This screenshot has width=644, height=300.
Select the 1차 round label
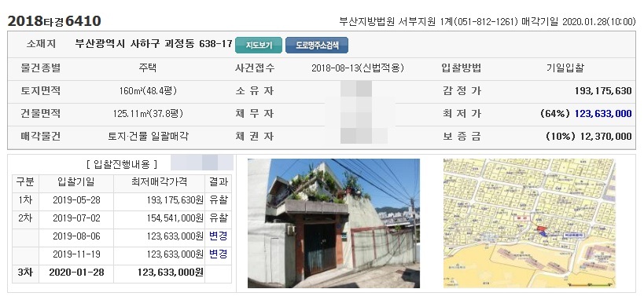coord(25,199)
